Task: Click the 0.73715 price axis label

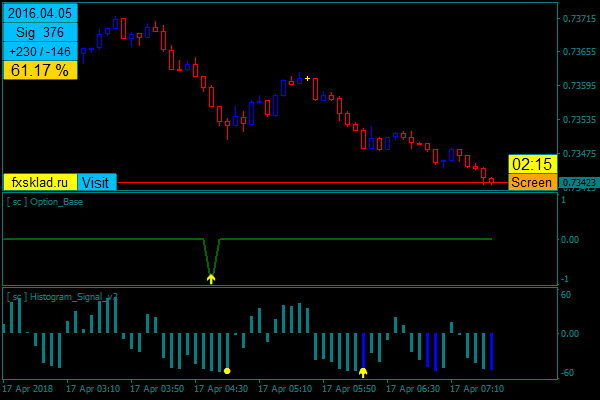Action: click(x=579, y=18)
